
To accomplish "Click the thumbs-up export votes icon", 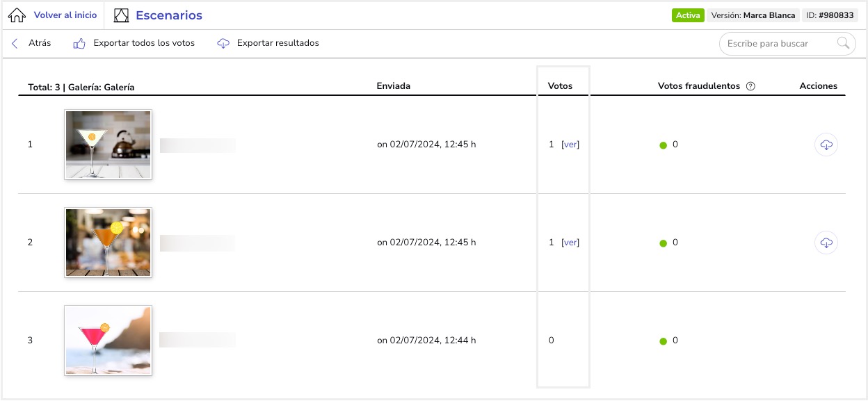I will 79,43.
